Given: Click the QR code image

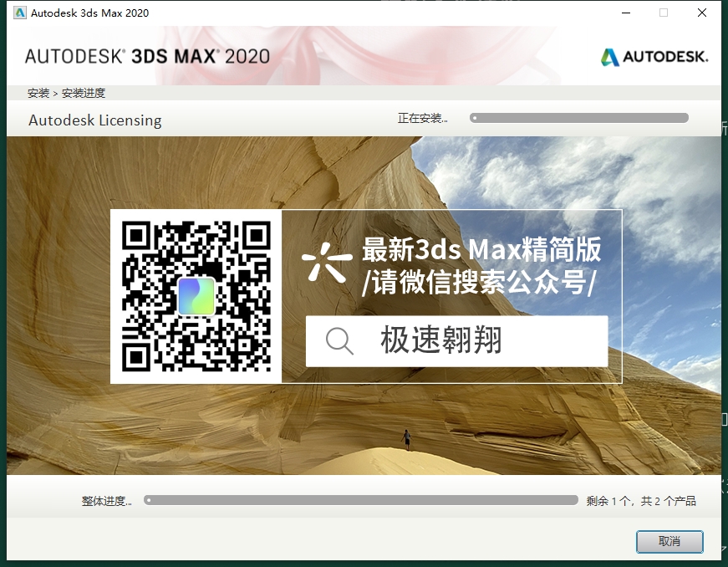Looking at the screenshot, I should point(196,296).
